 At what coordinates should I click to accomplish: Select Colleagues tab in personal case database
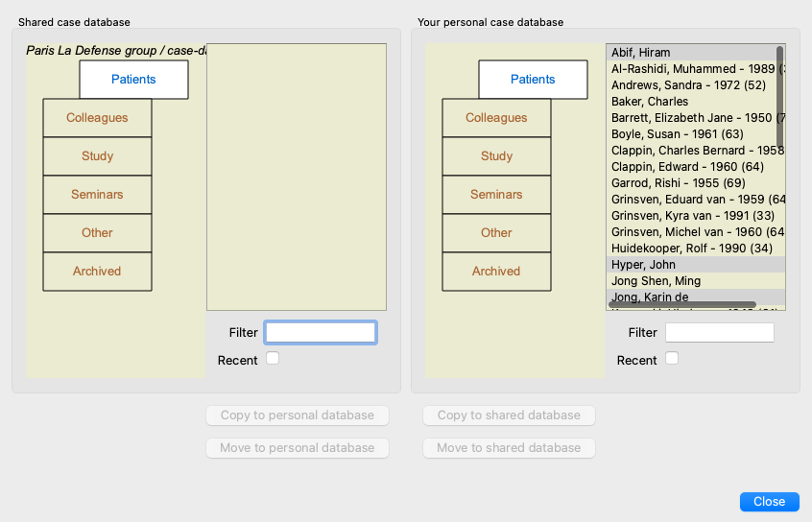(496, 118)
